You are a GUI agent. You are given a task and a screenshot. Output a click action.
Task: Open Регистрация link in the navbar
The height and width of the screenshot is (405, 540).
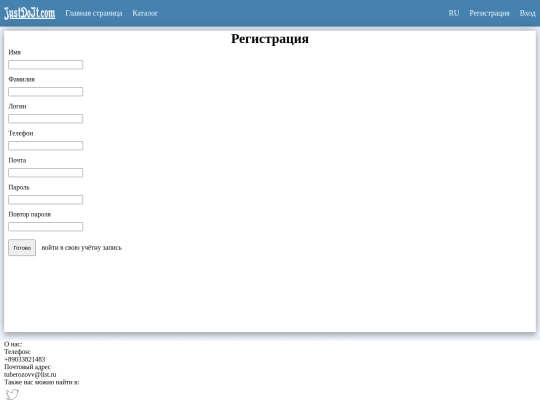489,13
